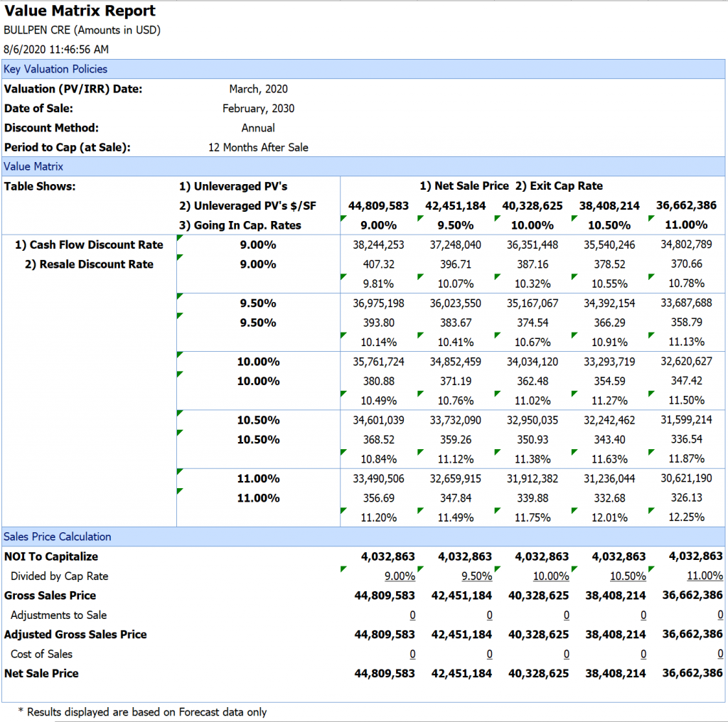Click the 374.54 PV per SF cell
Screen dimensions: 728x722
click(x=532, y=323)
